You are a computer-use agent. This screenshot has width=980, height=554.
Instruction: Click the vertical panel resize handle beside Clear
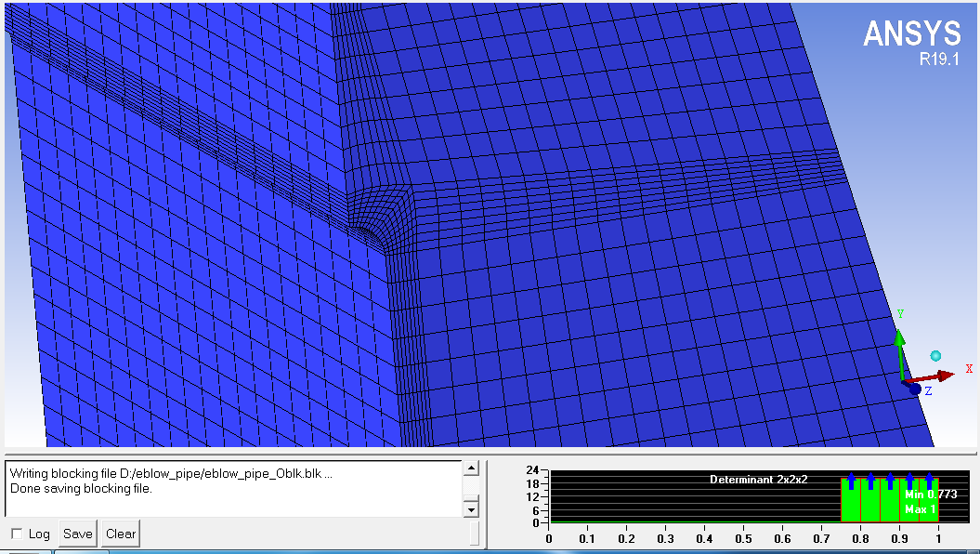[x=475, y=534]
